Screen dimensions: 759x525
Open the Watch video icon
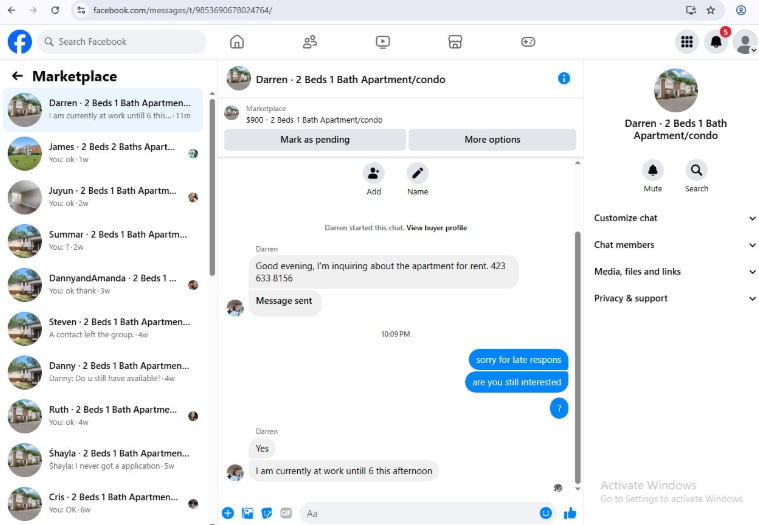pyautogui.click(x=382, y=42)
